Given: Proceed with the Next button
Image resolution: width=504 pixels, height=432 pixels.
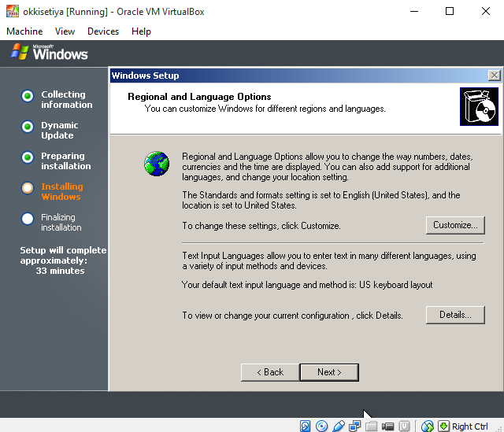Looking at the screenshot, I should coord(329,372).
